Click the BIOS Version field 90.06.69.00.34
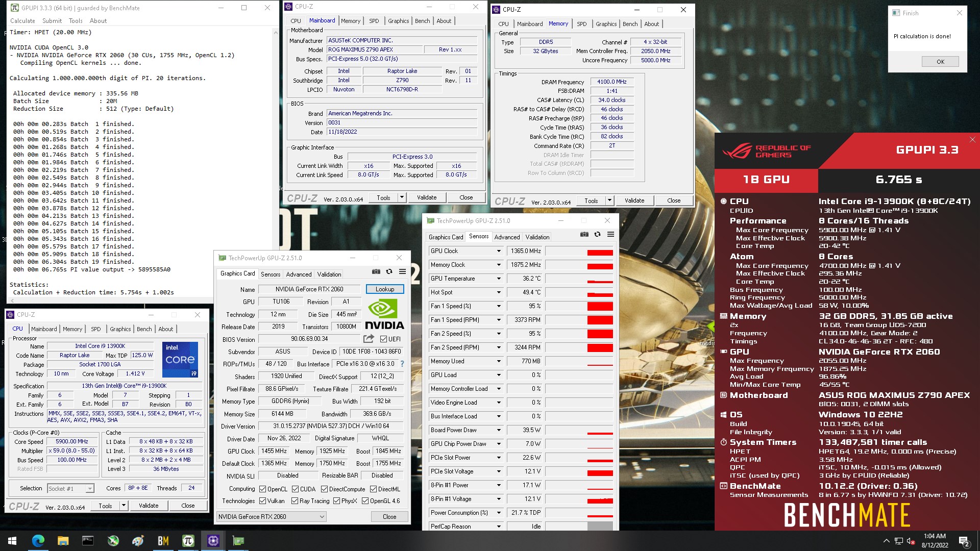The height and width of the screenshot is (551, 980). tap(309, 339)
